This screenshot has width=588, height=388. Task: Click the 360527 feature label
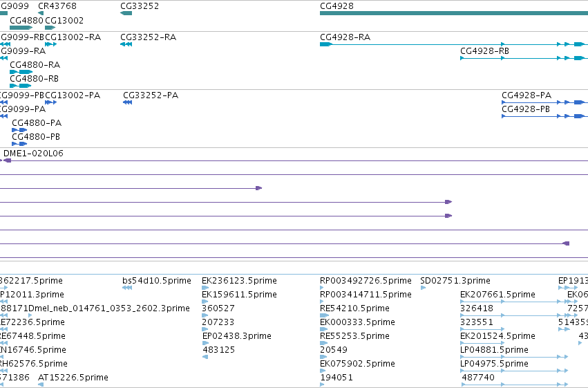(218, 308)
